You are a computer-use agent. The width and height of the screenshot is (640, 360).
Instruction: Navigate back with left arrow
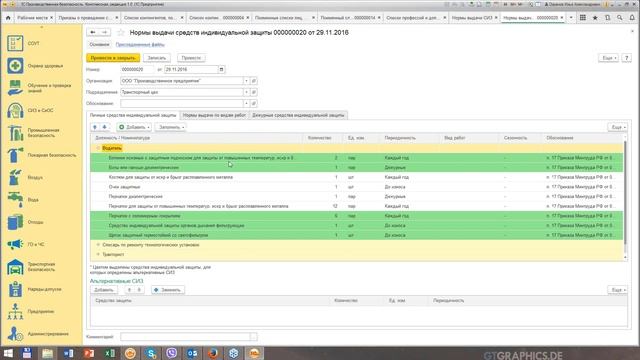(x=93, y=32)
